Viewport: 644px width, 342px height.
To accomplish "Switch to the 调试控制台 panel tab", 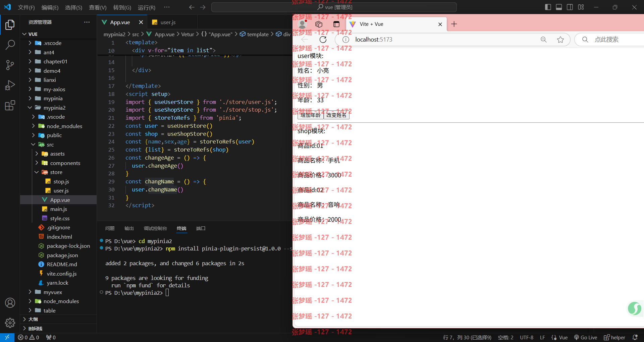I will tap(155, 228).
